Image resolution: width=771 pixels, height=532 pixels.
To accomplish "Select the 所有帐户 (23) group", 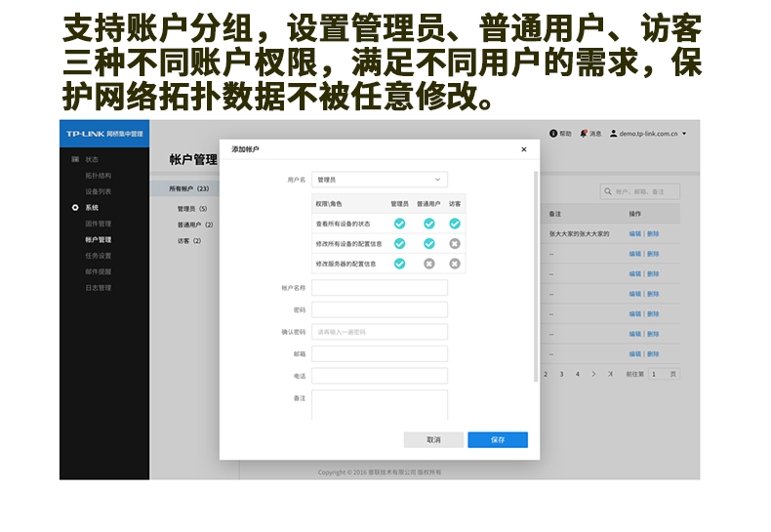I will point(188,188).
